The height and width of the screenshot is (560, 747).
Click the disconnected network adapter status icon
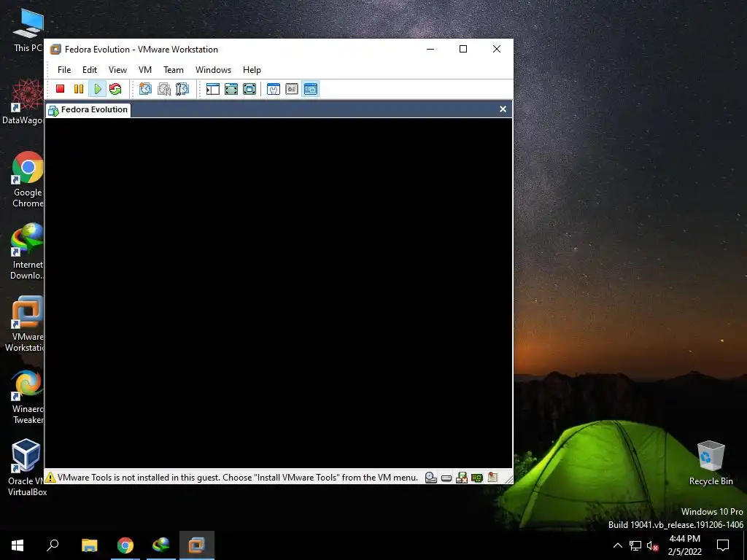tap(462, 478)
